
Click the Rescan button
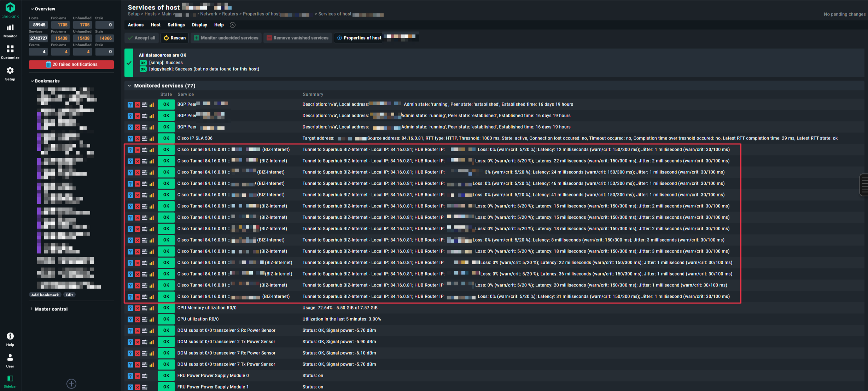[x=175, y=38]
